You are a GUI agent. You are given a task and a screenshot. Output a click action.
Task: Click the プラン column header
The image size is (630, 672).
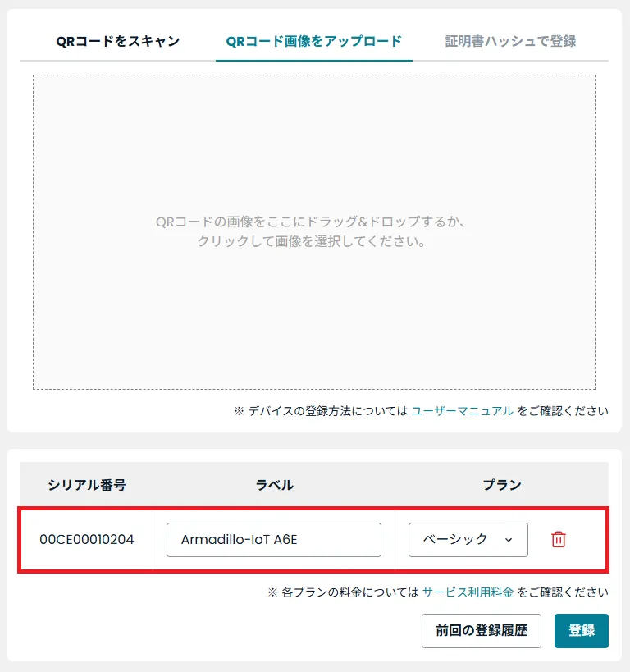503,484
